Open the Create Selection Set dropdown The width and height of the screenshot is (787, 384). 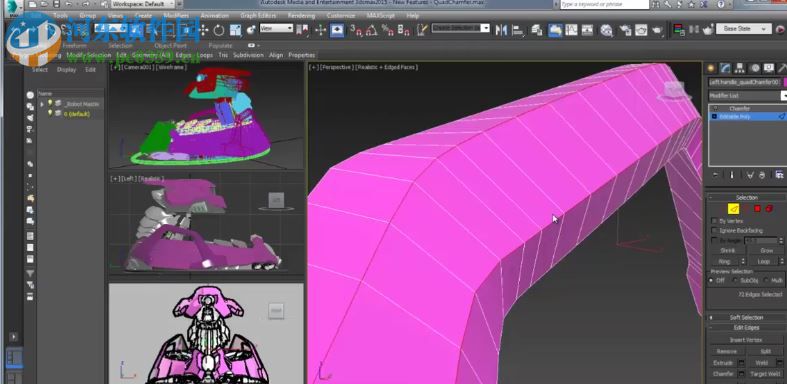pyautogui.click(x=460, y=28)
